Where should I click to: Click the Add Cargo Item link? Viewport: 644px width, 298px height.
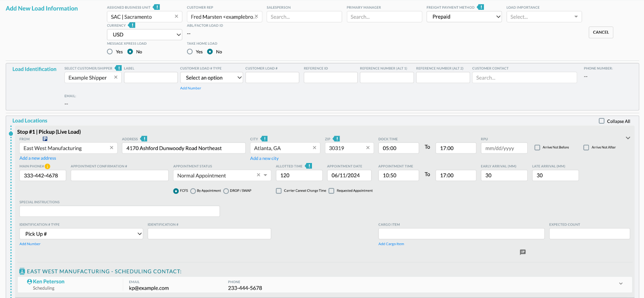(x=391, y=244)
